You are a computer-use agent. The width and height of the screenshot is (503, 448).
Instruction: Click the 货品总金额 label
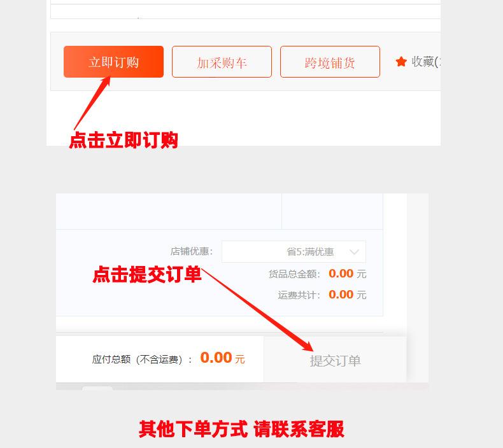pyautogui.click(x=294, y=274)
